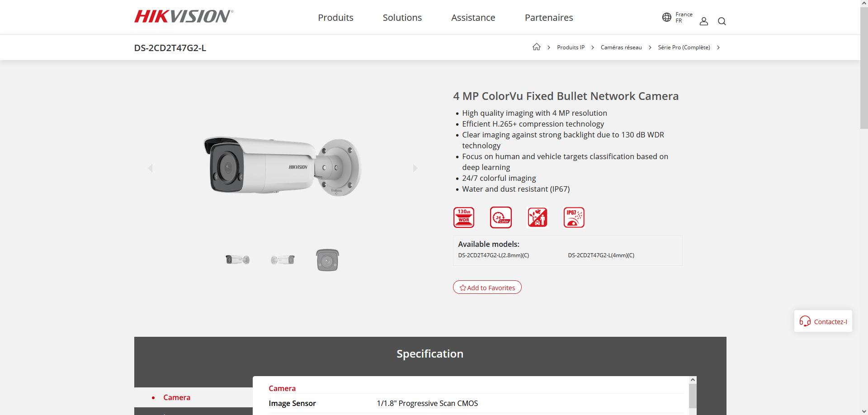Show previous product image with left arrow
The height and width of the screenshot is (415, 868).
[x=151, y=168]
